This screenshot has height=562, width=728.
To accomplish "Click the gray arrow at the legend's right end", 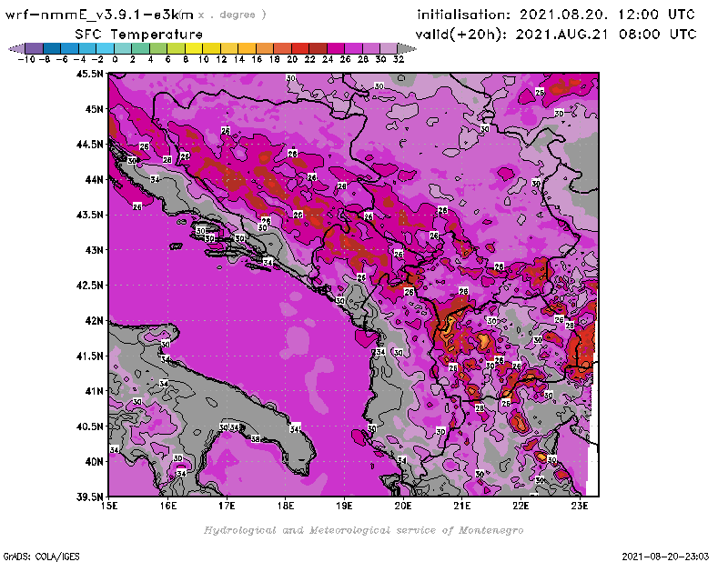I will click(x=407, y=49).
